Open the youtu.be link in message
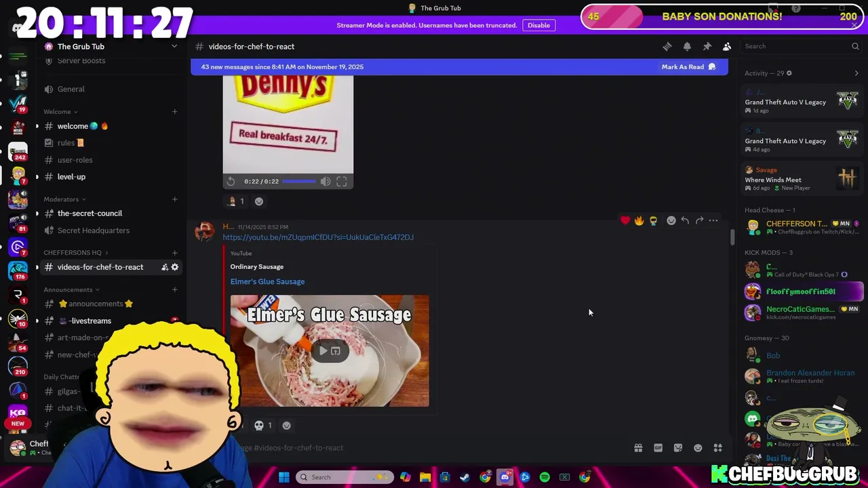The height and width of the screenshot is (488, 868). (x=318, y=237)
